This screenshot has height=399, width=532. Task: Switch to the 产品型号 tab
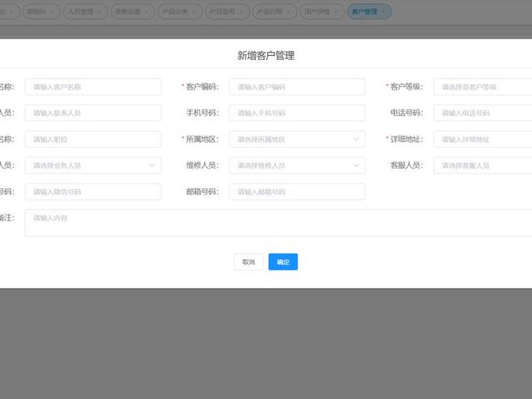coord(227,11)
